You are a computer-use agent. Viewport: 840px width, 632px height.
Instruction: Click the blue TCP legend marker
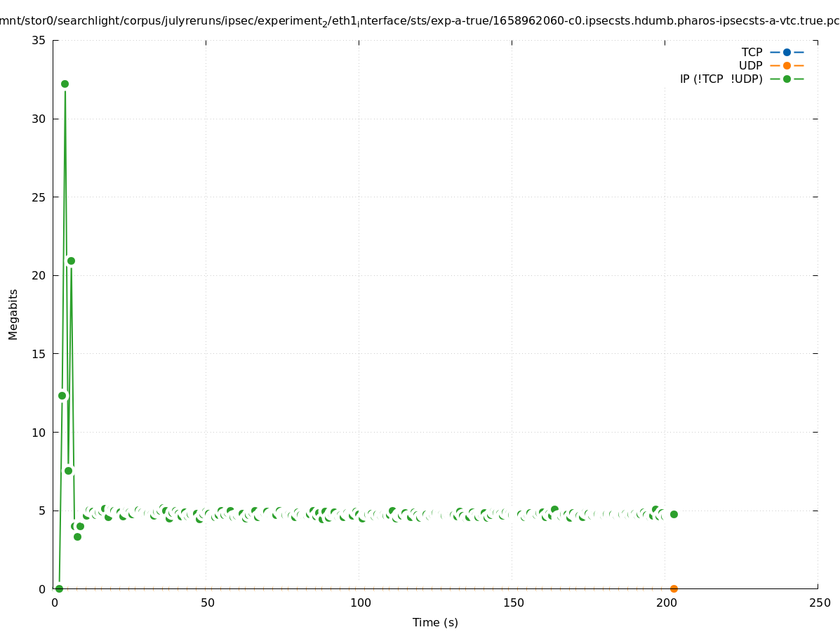(x=787, y=52)
